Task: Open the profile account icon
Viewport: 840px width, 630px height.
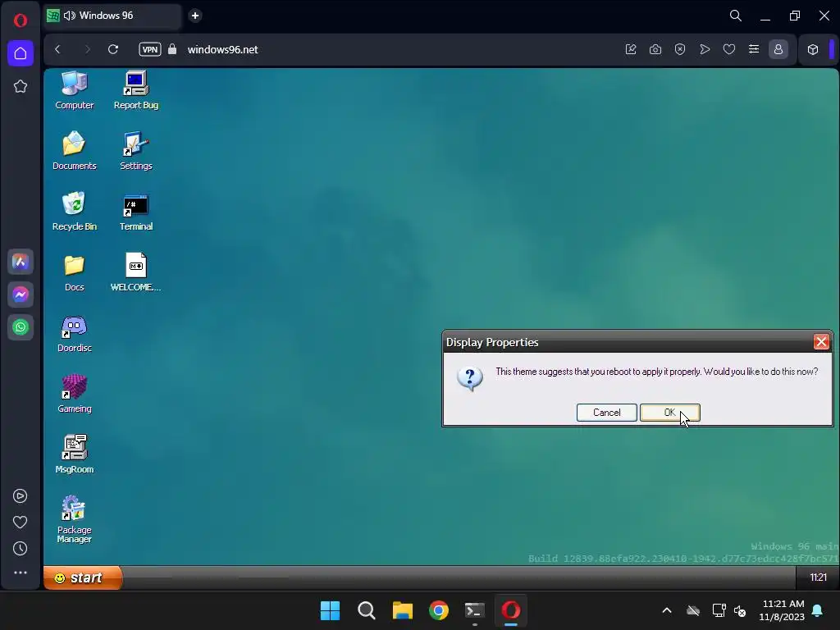Action: [x=778, y=49]
